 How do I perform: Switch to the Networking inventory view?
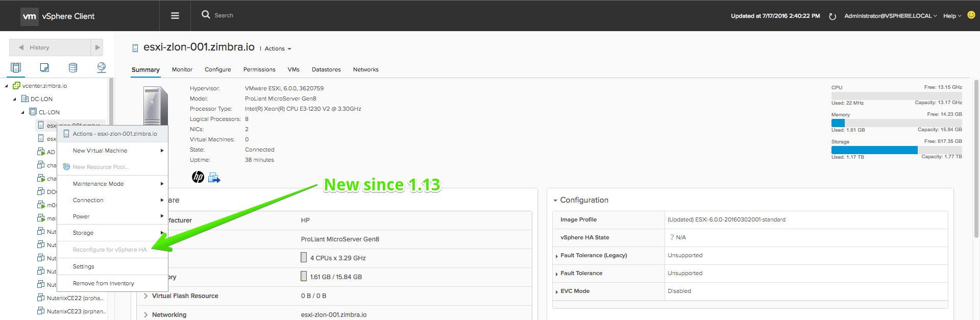pyautogui.click(x=102, y=67)
